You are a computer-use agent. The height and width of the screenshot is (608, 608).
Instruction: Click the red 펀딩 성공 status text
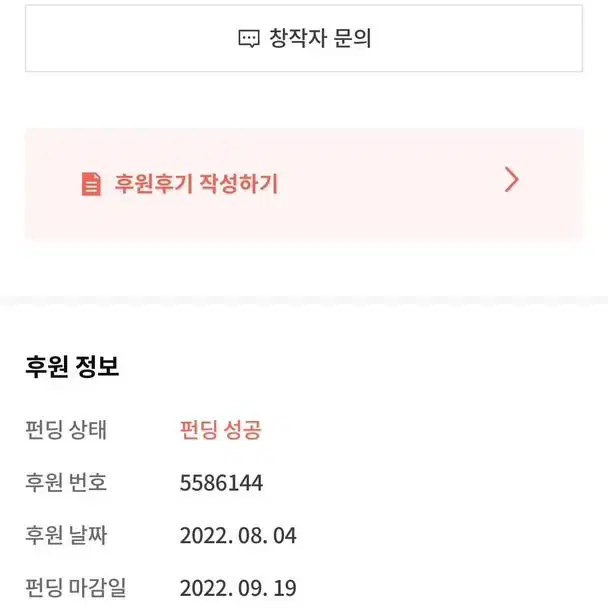pos(221,430)
